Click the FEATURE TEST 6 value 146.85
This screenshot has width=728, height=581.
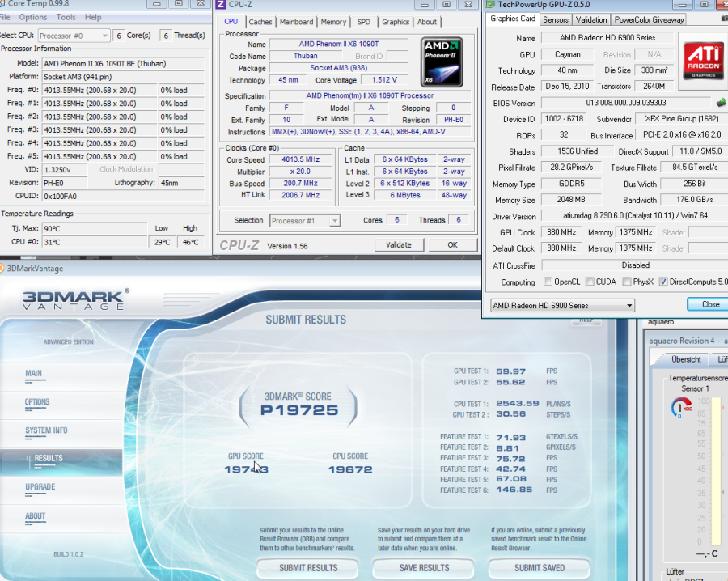point(514,490)
